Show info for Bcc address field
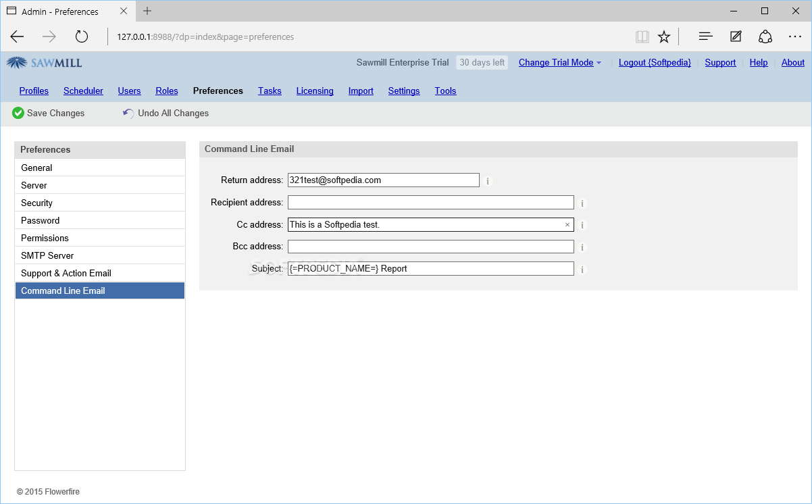 point(582,247)
